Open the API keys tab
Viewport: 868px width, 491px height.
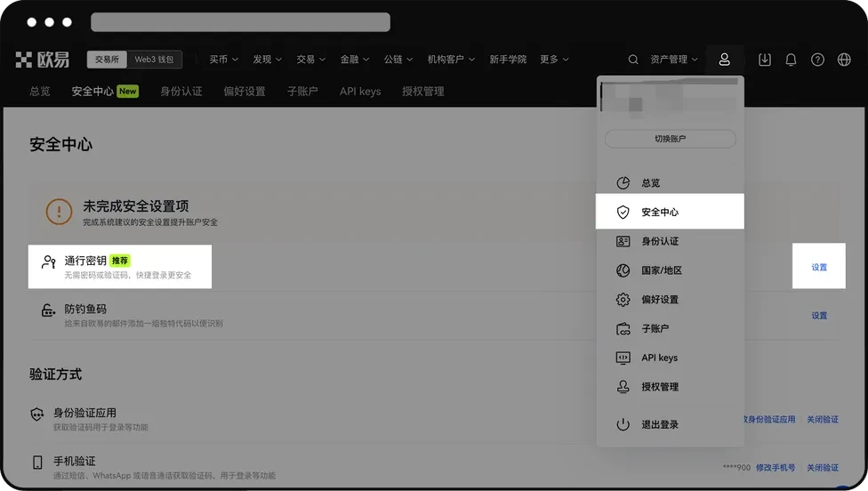click(x=360, y=91)
